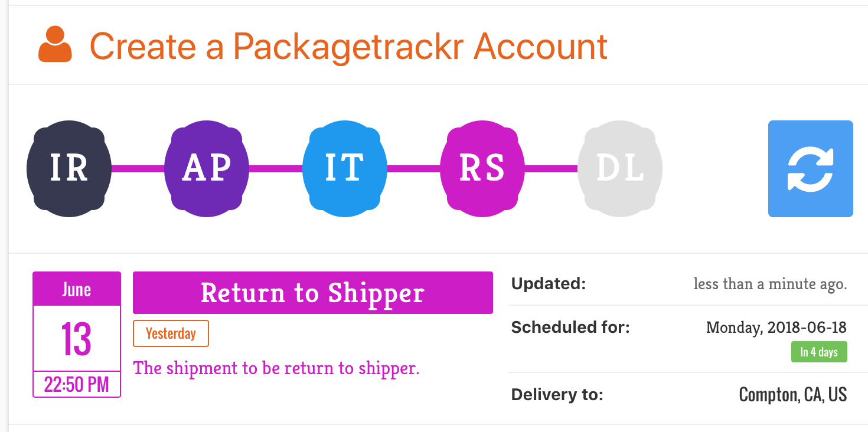Click the 22:50 PM time label
The width and height of the screenshot is (868, 432).
[77, 385]
